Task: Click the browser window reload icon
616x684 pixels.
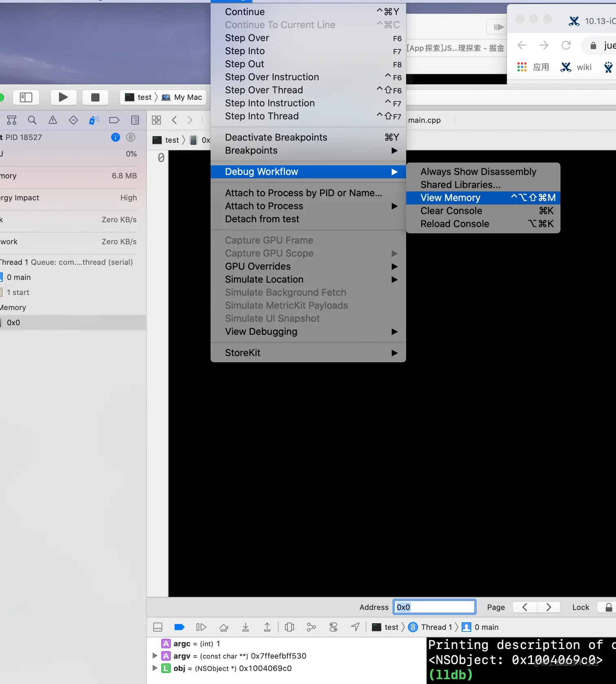Action: pos(566,45)
